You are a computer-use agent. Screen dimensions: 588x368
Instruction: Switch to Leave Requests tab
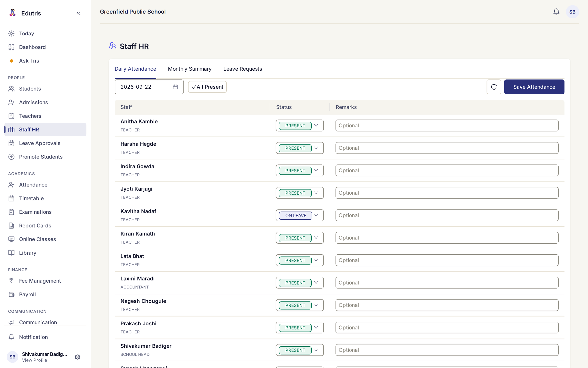pyautogui.click(x=243, y=69)
